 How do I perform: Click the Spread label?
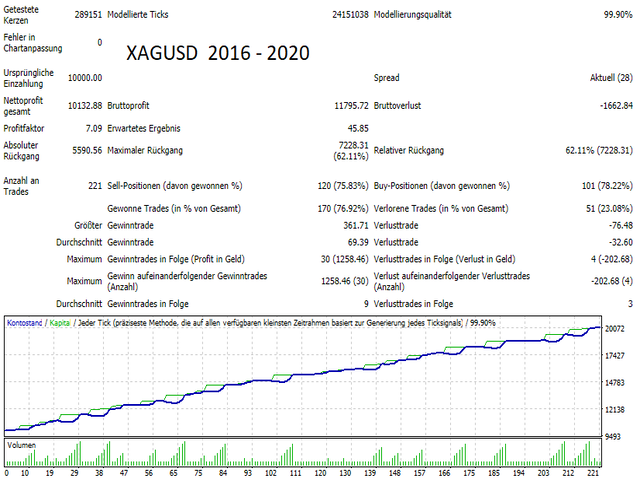pos(387,78)
